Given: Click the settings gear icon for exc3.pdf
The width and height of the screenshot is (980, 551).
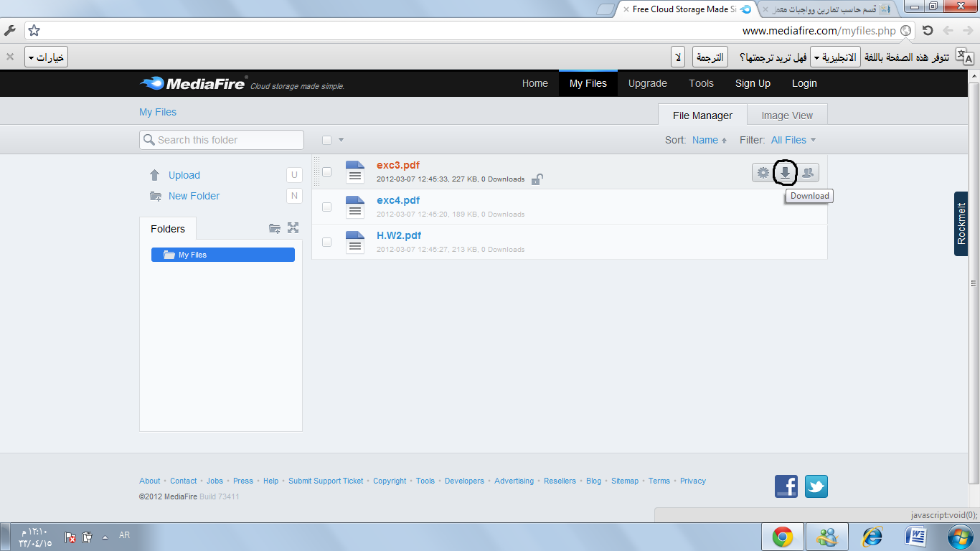Looking at the screenshot, I should [763, 172].
